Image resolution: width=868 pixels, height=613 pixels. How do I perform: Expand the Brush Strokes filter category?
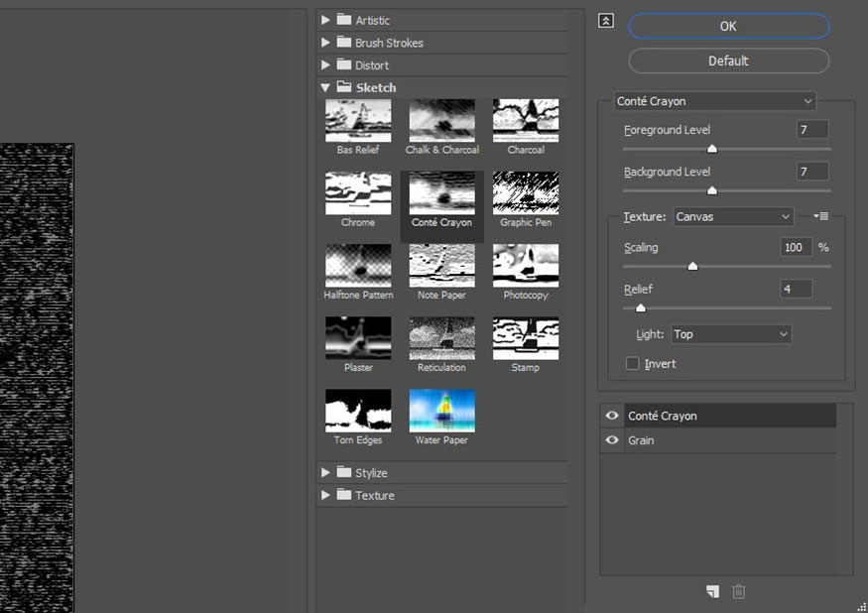click(x=325, y=43)
